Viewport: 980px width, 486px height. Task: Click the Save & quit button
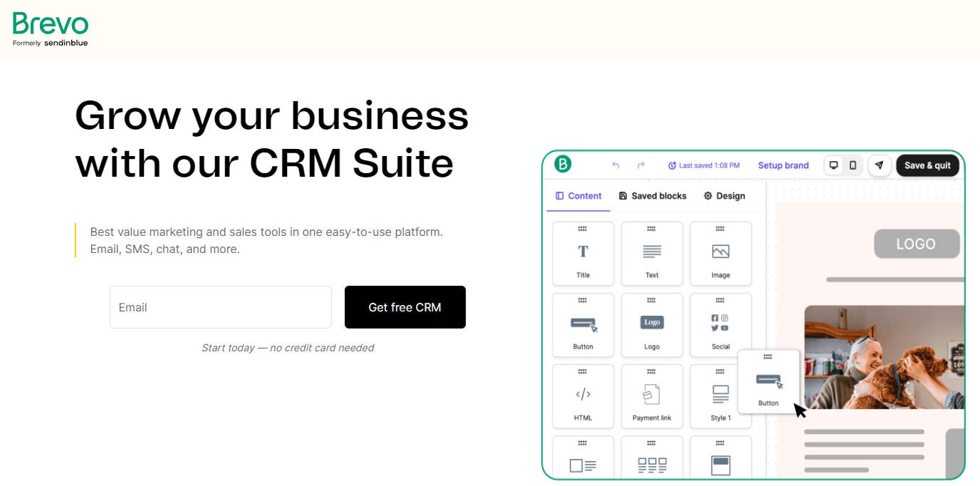click(x=927, y=165)
